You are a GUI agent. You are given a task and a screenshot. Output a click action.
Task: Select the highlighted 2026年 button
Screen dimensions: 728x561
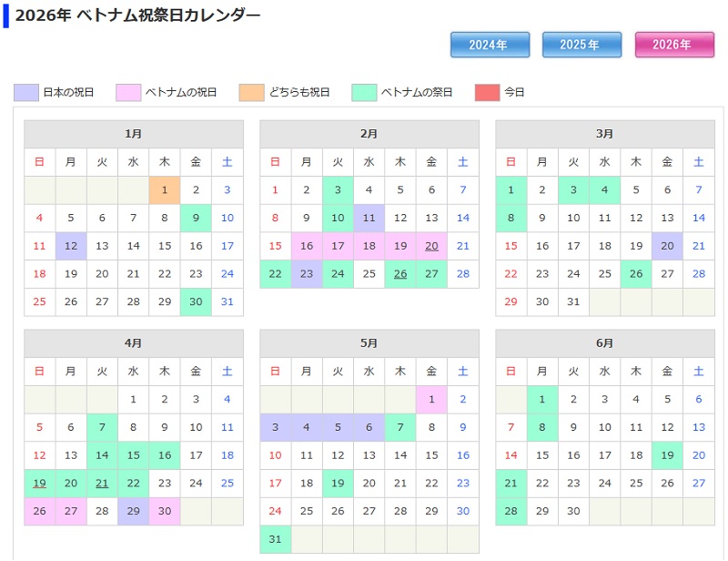[673, 45]
